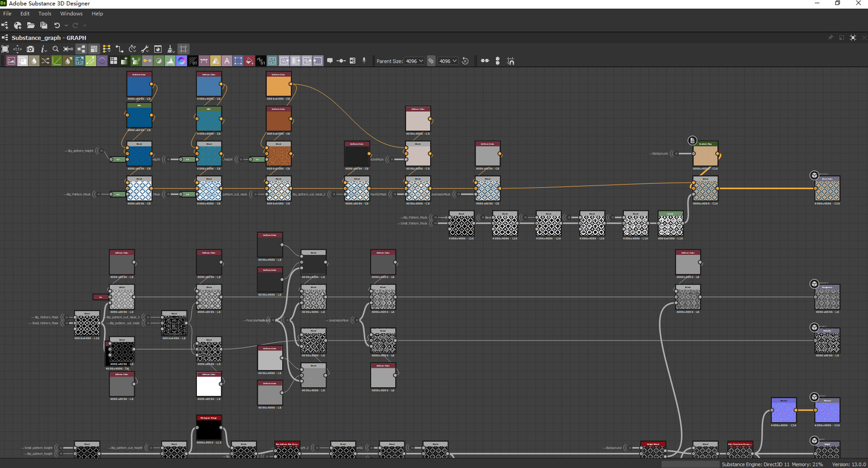Image resolution: width=868 pixels, height=468 pixels.
Task: Click the undo arrow button
Action: pyautogui.click(x=57, y=25)
